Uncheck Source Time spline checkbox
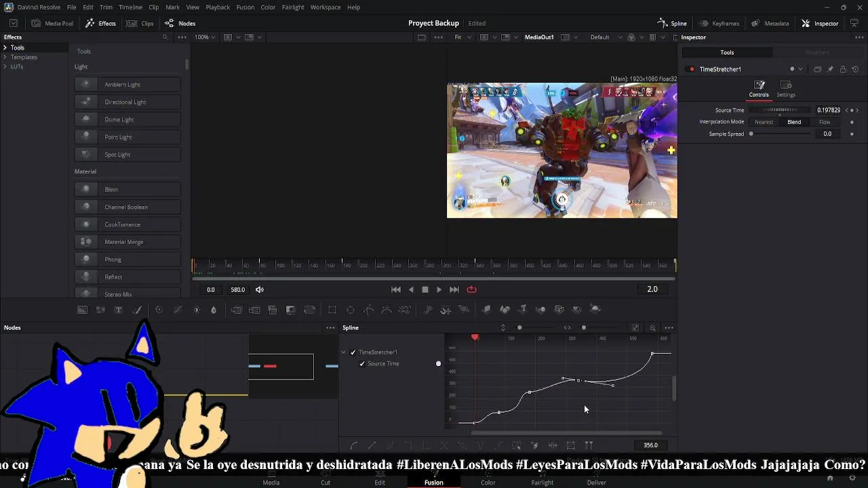This screenshot has height=488, width=868. click(x=362, y=364)
